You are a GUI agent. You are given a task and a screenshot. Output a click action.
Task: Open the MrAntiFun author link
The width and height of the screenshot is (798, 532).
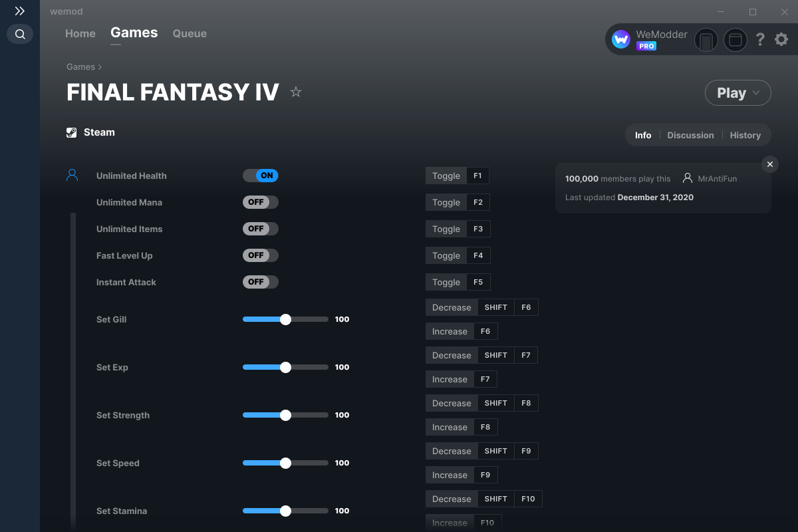718,179
